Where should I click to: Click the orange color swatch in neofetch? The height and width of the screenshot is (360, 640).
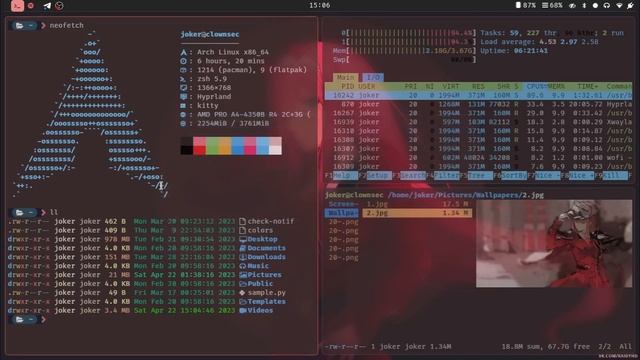click(x=224, y=146)
